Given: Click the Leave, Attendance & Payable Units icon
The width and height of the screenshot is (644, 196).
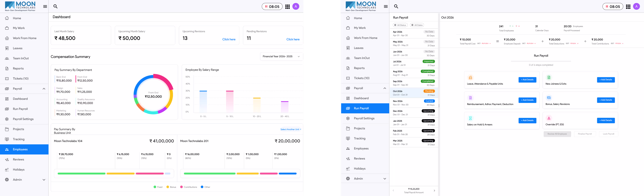Looking at the screenshot, I should (x=470, y=77).
